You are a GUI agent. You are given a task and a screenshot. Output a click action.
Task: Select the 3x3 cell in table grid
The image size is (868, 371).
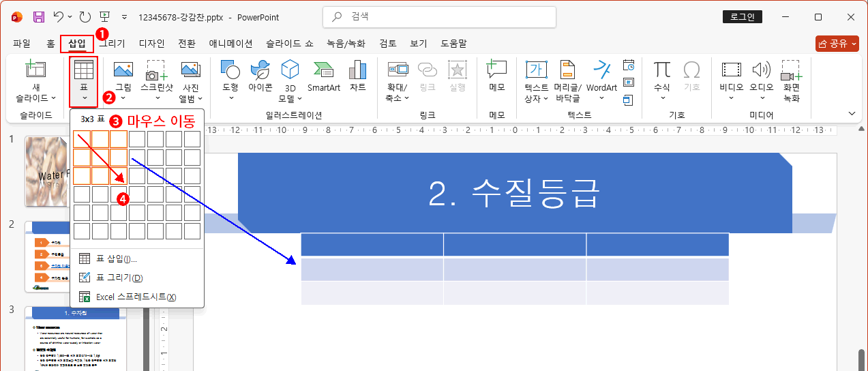(x=119, y=176)
